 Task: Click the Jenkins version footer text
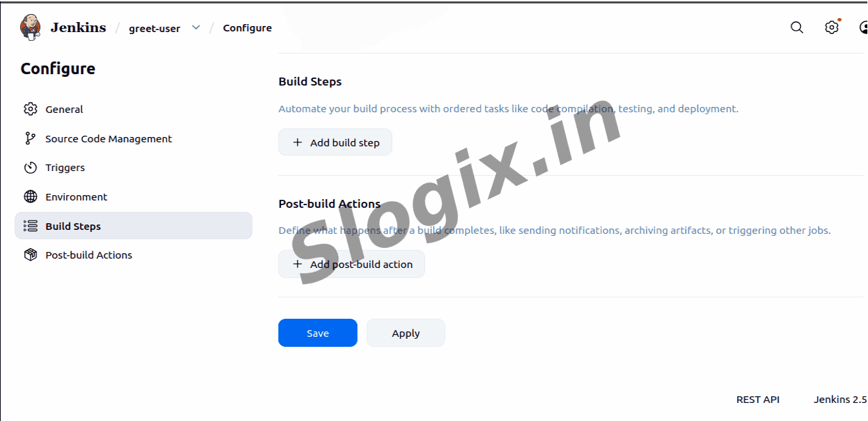[841, 399]
